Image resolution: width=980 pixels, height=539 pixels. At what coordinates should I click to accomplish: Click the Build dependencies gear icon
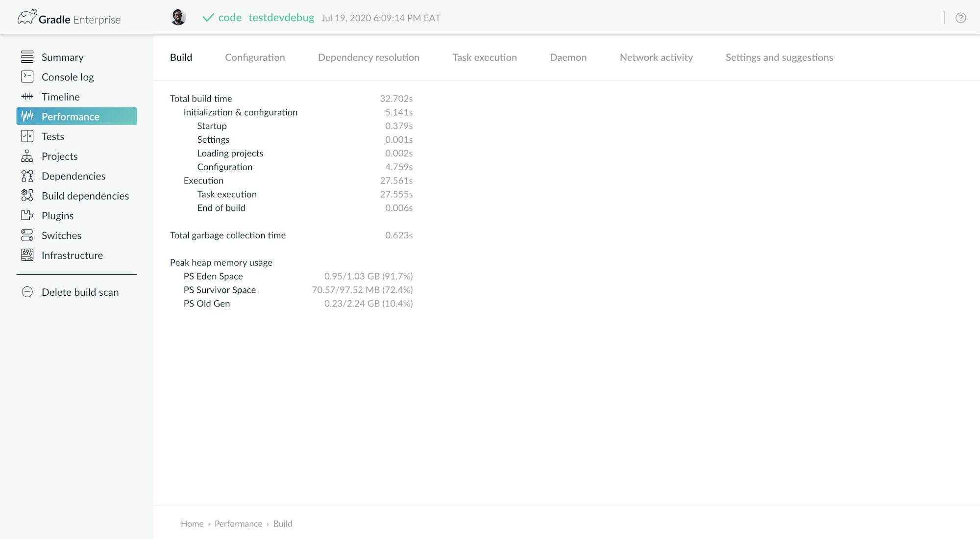point(27,196)
